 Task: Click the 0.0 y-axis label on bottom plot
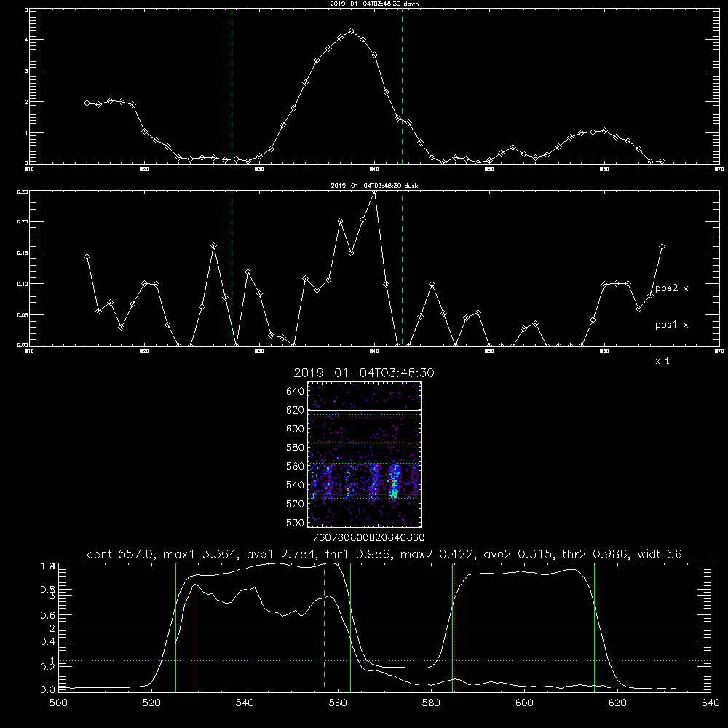[x=48, y=689]
